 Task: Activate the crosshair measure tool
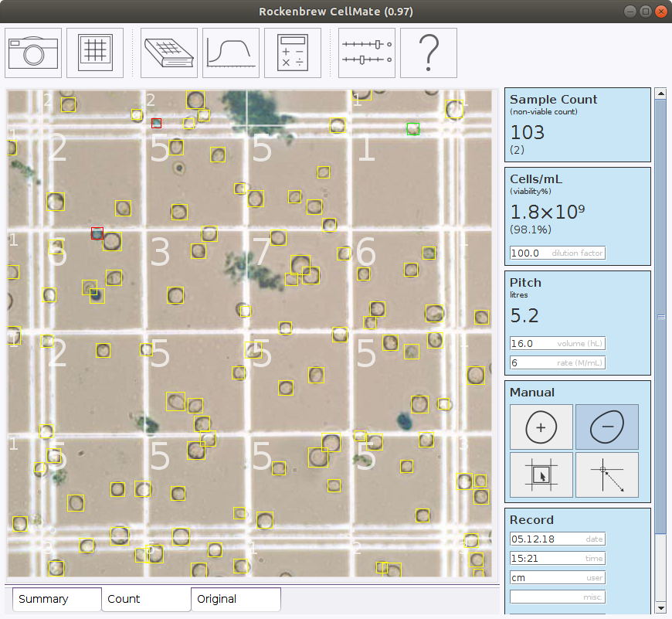[x=606, y=474]
